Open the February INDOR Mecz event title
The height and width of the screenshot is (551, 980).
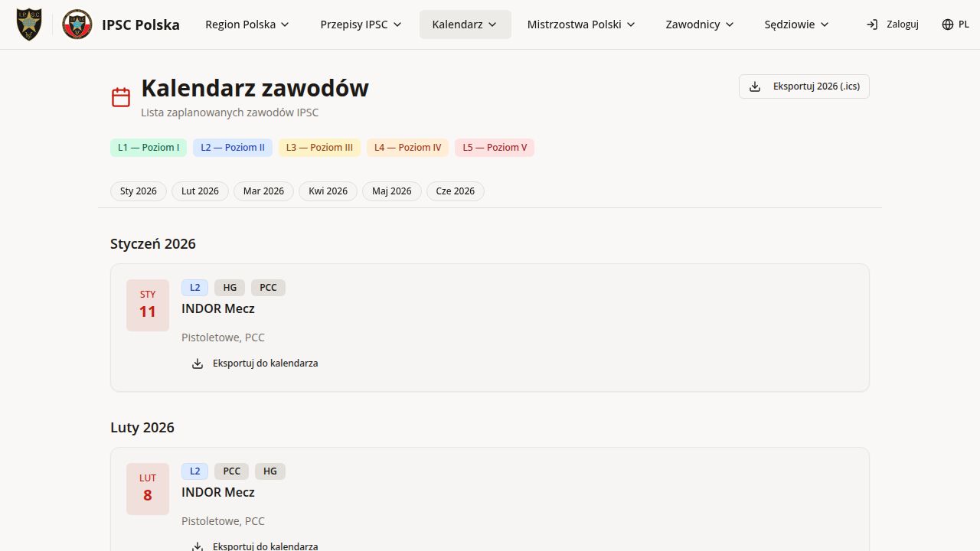point(218,492)
